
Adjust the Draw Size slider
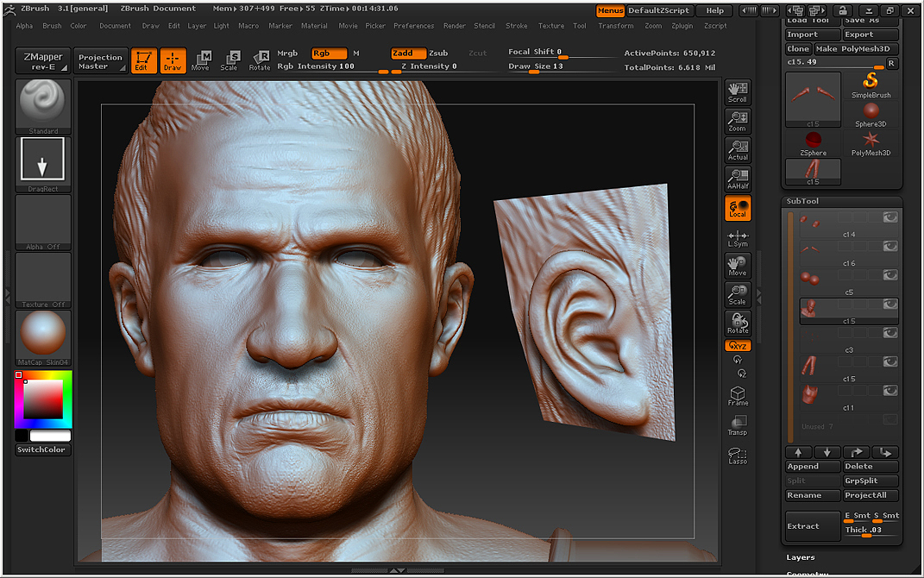(x=562, y=67)
